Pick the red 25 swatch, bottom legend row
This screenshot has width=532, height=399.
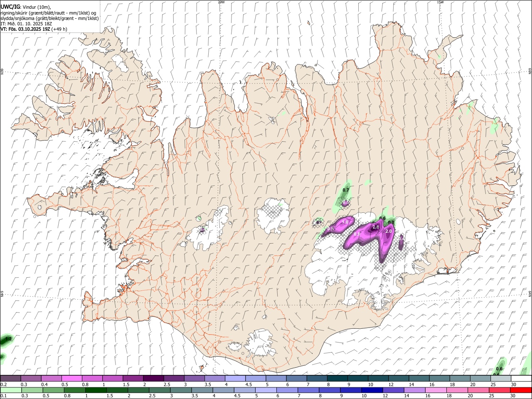pyautogui.click(x=499, y=390)
